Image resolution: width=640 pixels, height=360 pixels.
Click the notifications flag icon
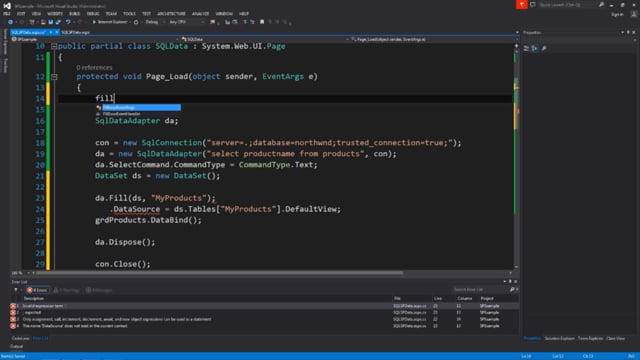pos(521,4)
